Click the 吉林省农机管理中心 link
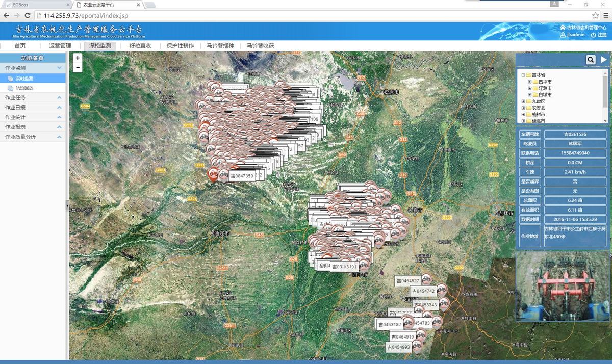The width and height of the screenshot is (612, 364). point(586,28)
